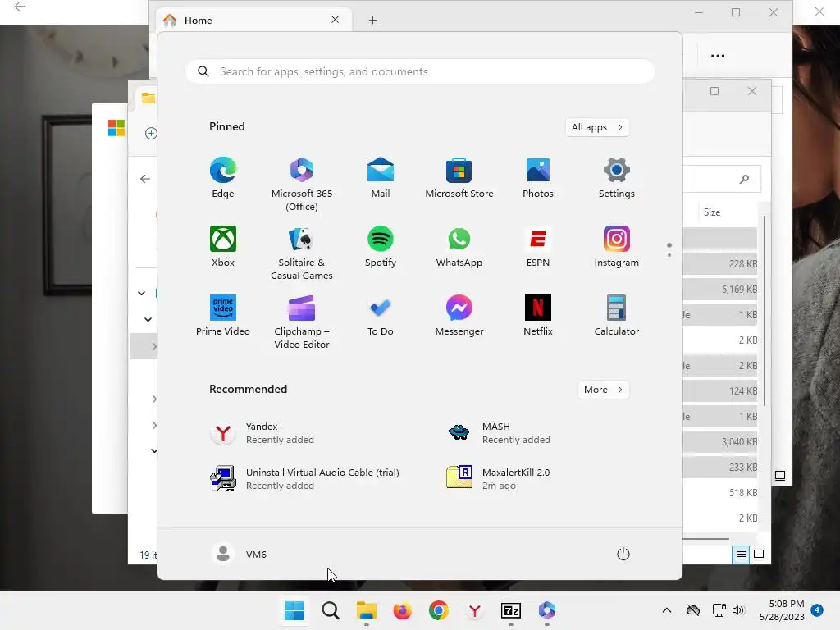Switch File Explorer to details view
Screen dimensions: 840x630
click(x=741, y=555)
